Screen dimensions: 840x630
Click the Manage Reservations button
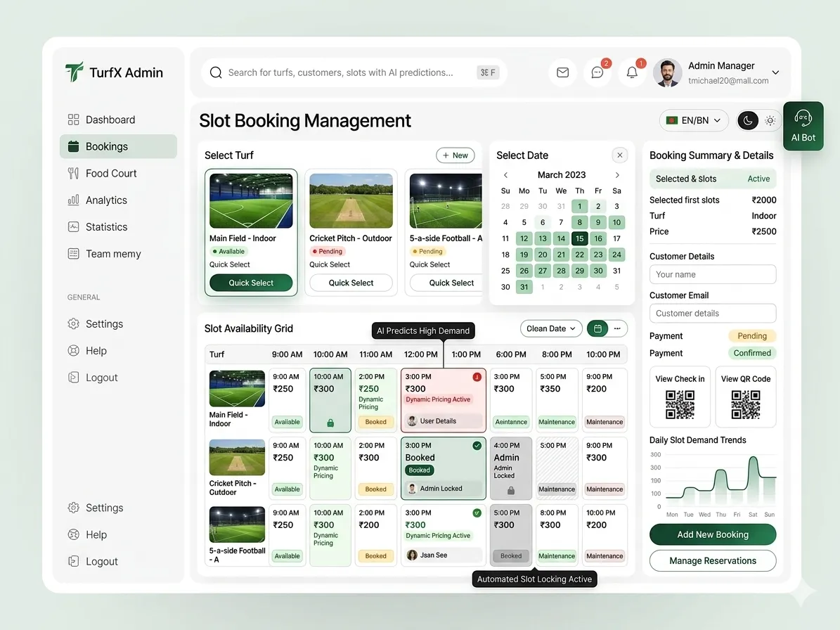coord(713,561)
